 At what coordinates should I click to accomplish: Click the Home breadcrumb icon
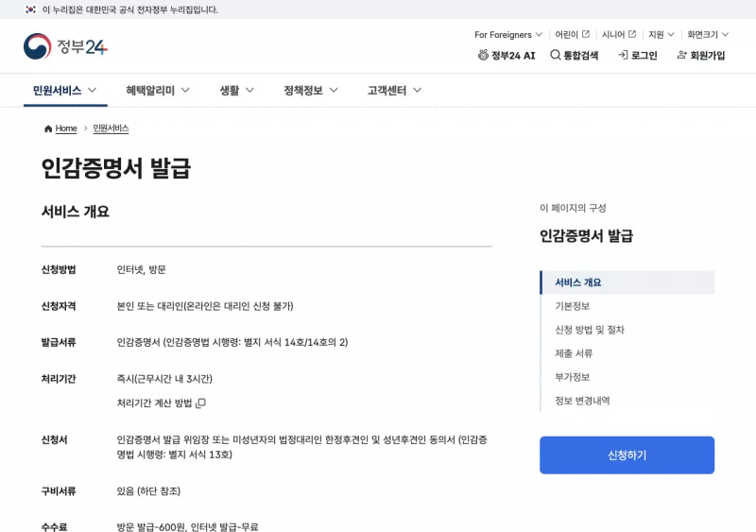coord(48,129)
